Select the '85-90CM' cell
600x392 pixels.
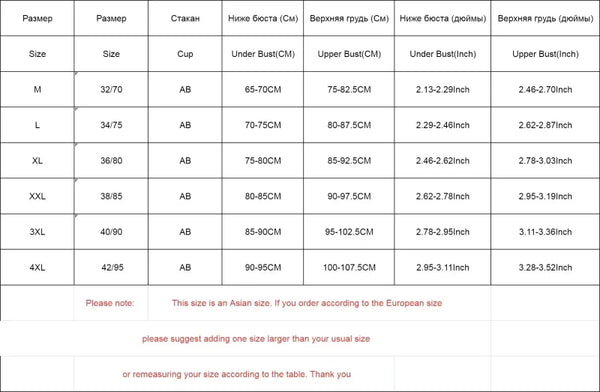click(x=262, y=232)
